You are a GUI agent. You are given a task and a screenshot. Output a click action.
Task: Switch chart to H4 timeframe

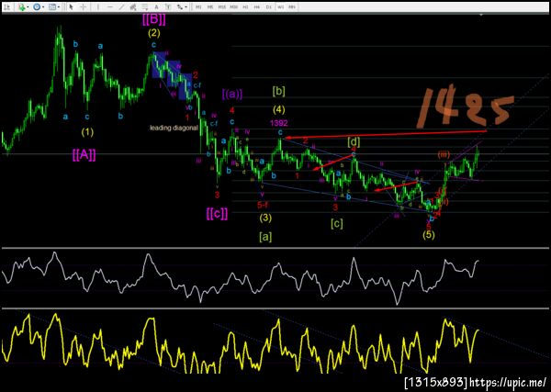(x=257, y=7)
